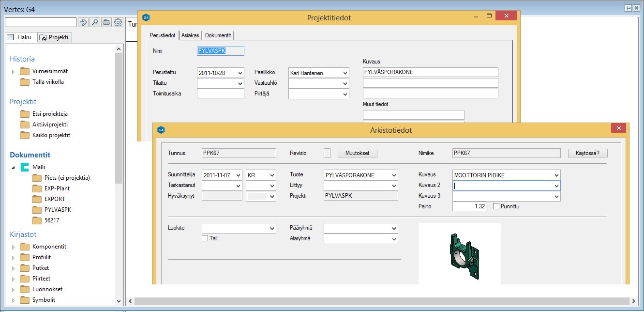Open the Tuote dropdown with PYLVÄSPORAKONE
The image size is (644, 312).
[x=393, y=175]
